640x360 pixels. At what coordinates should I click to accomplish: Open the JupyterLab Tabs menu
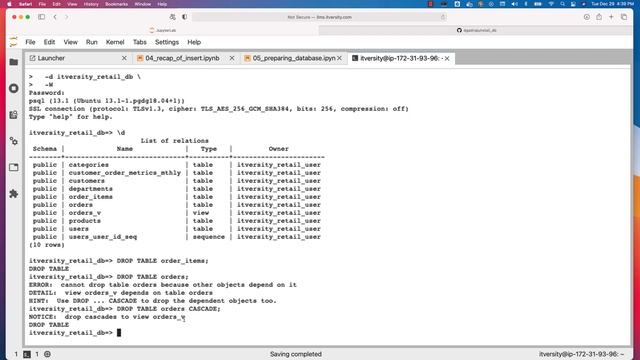pyautogui.click(x=140, y=42)
